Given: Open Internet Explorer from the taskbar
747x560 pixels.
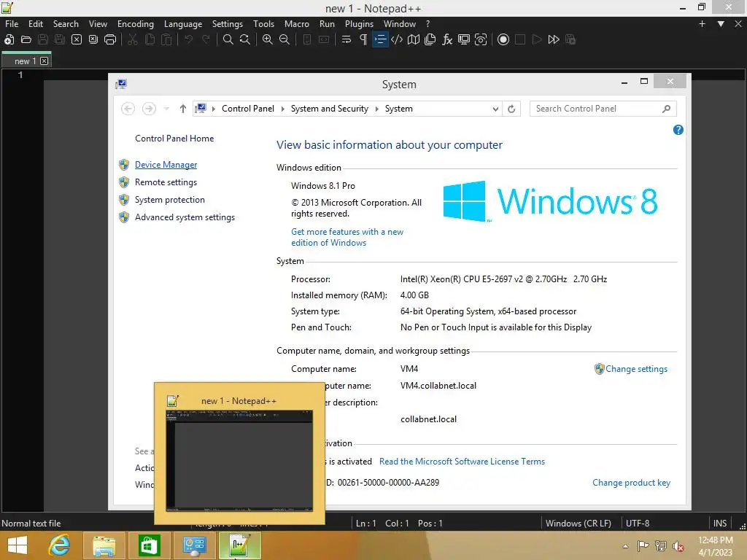Looking at the screenshot, I should [x=60, y=545].
